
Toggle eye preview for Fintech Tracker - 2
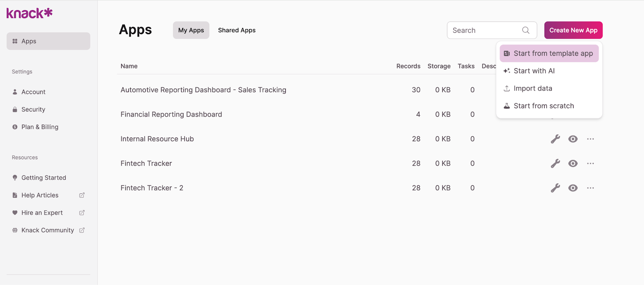(573, 188)
